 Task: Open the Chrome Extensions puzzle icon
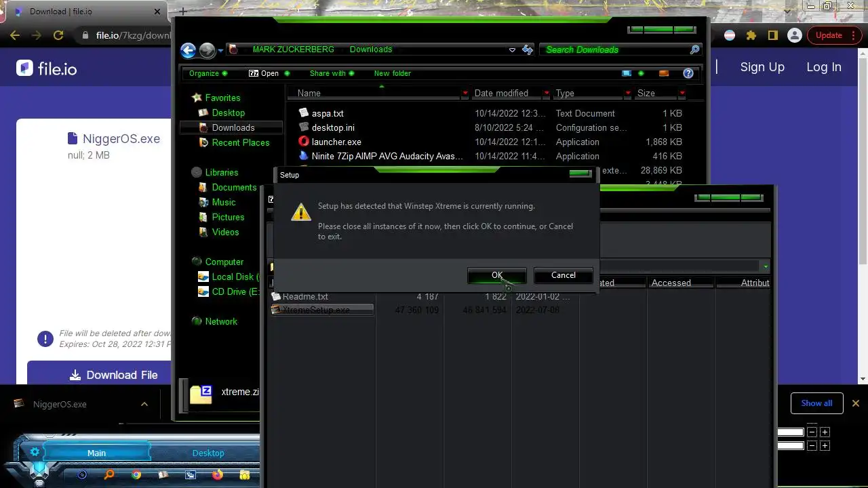tap(751, 35)
